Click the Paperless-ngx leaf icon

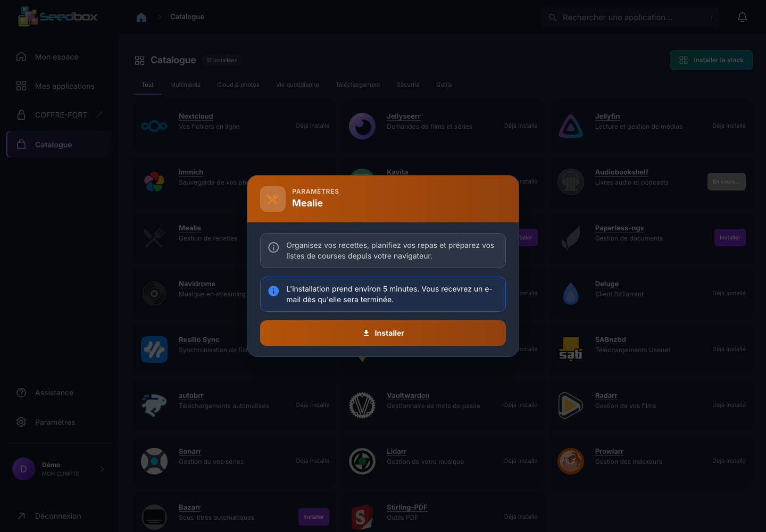[x=571, y=238]
